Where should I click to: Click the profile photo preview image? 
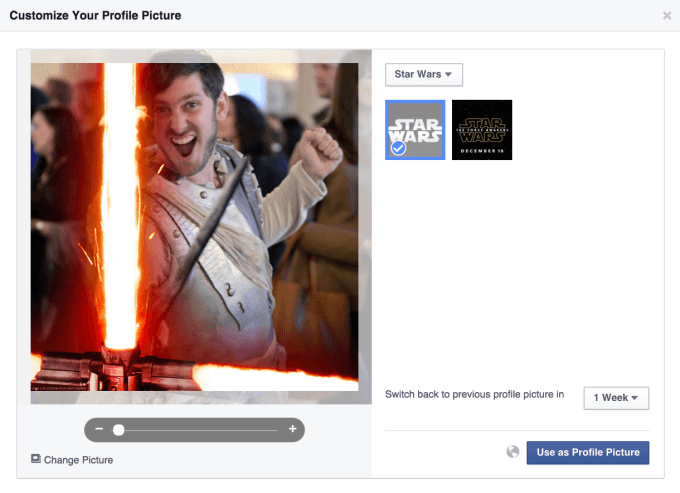[x=195, y=228]
